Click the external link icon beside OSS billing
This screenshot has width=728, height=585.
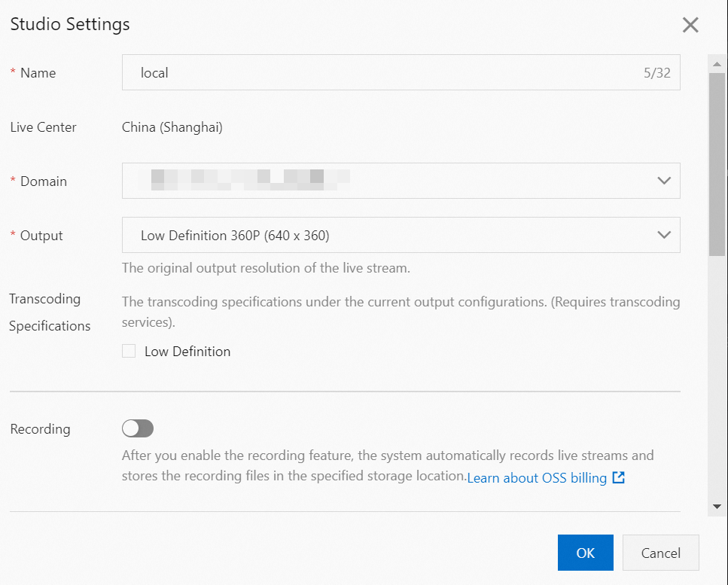pos(618,477)
